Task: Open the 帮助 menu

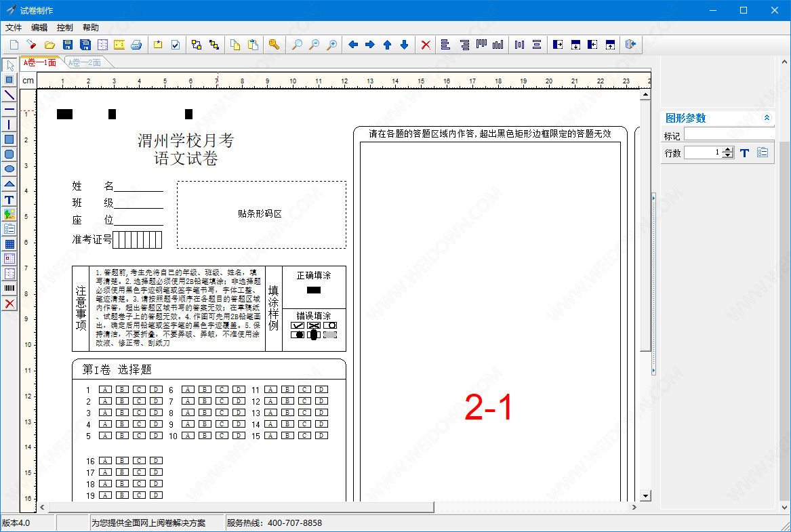Action: point(91,28)
